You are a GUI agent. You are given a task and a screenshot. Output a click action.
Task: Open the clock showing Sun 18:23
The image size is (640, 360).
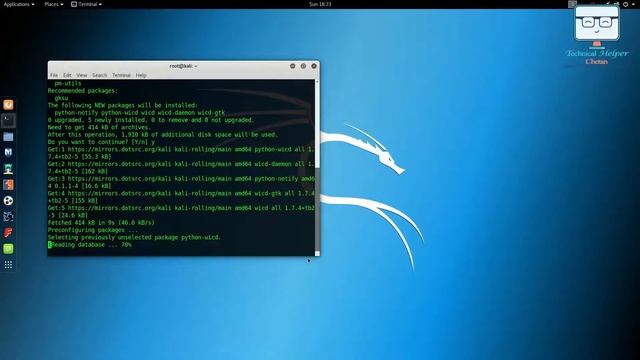[320, 4]
